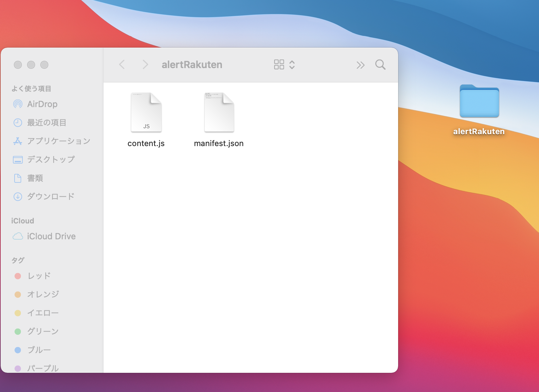Select the blue tag dot
This screenshot has width=539, height=392.
18,350
